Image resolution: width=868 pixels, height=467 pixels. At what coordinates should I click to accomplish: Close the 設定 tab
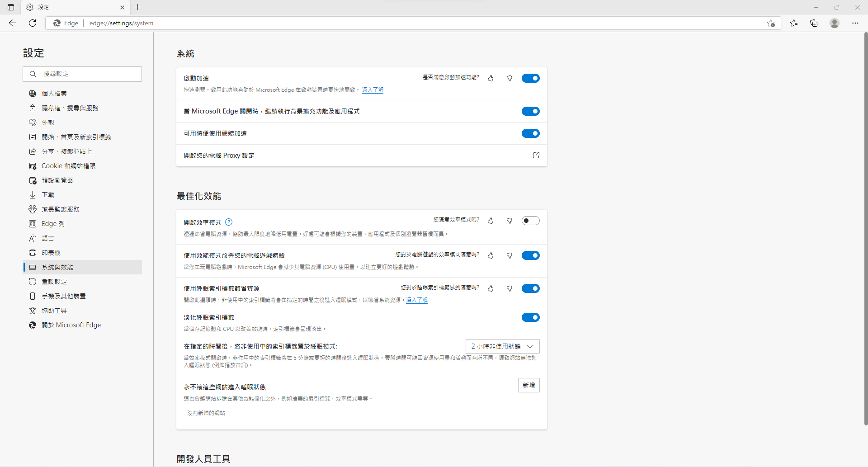[x=122, y=7]
